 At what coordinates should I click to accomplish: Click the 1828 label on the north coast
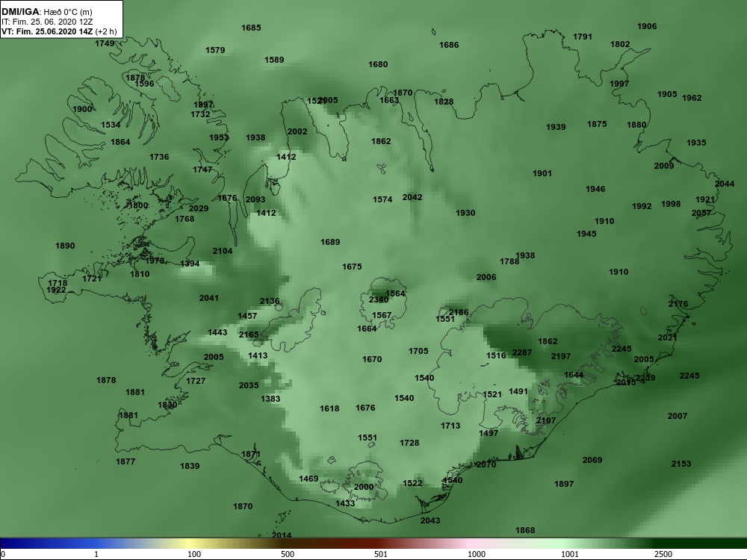(444, 102)
